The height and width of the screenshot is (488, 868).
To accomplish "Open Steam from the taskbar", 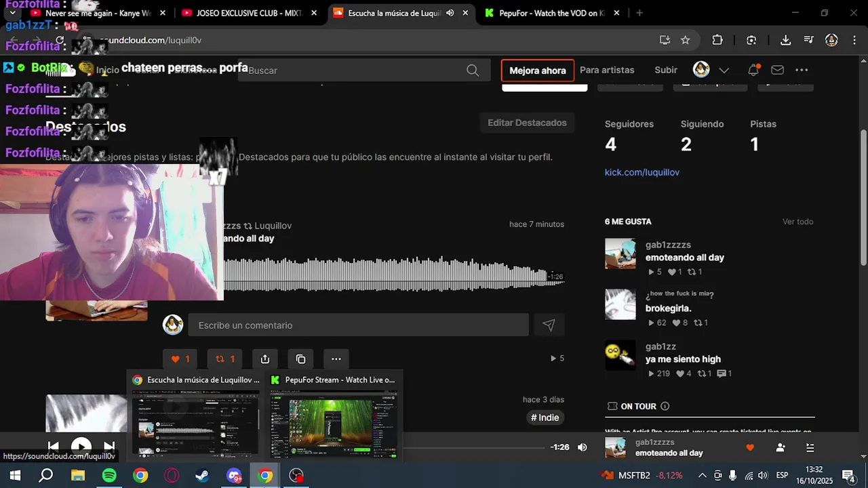I will 203,476.
